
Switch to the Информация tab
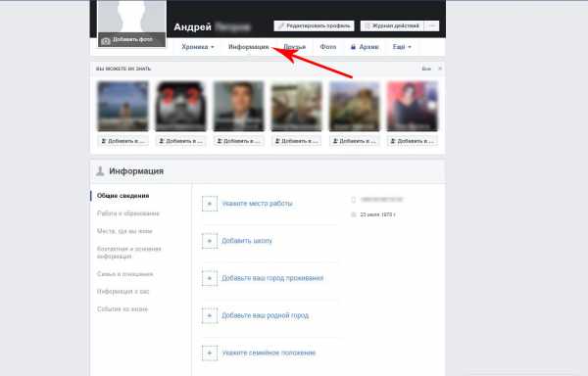coord(248,47)
